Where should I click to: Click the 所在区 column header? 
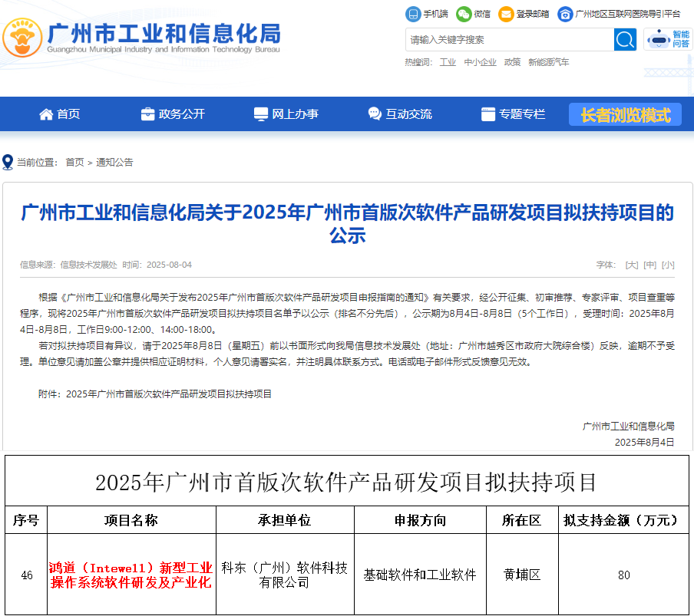click(522, 520)
